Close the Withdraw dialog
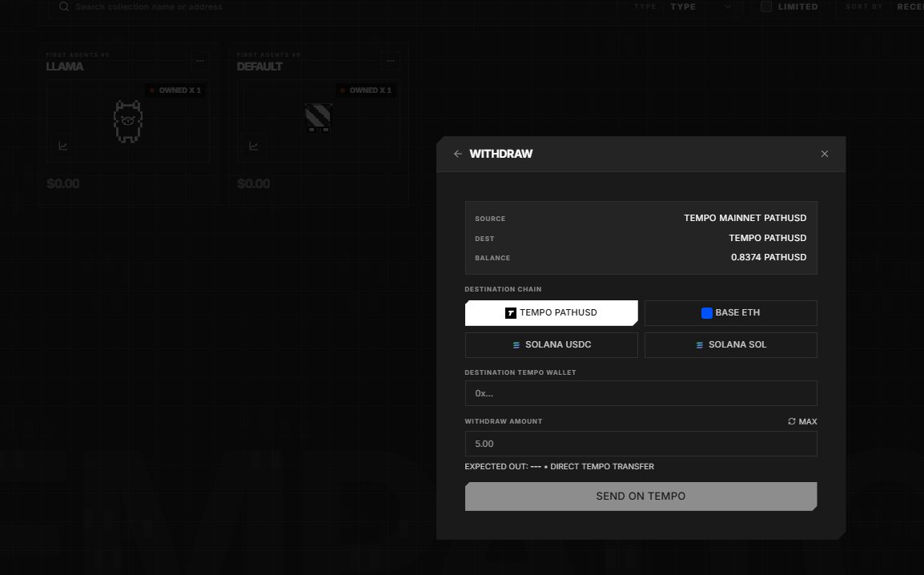Screen dimensions: 924x575 (825, 154)
